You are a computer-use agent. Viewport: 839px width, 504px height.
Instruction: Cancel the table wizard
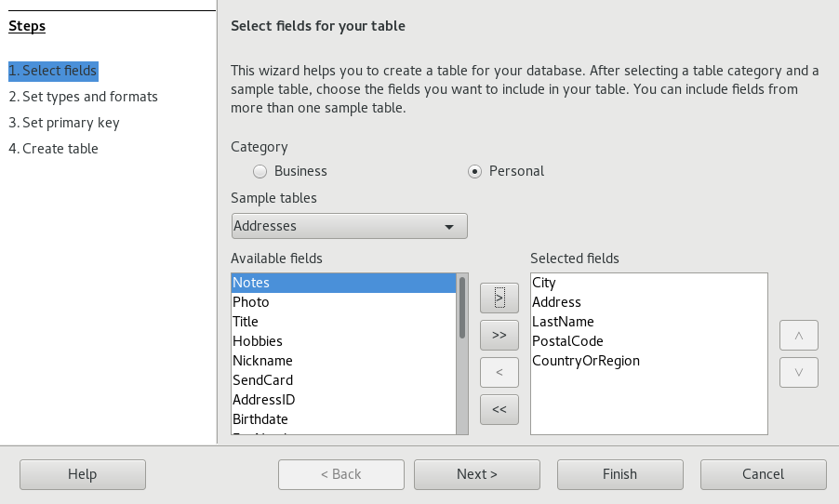(x=764, y=474)
